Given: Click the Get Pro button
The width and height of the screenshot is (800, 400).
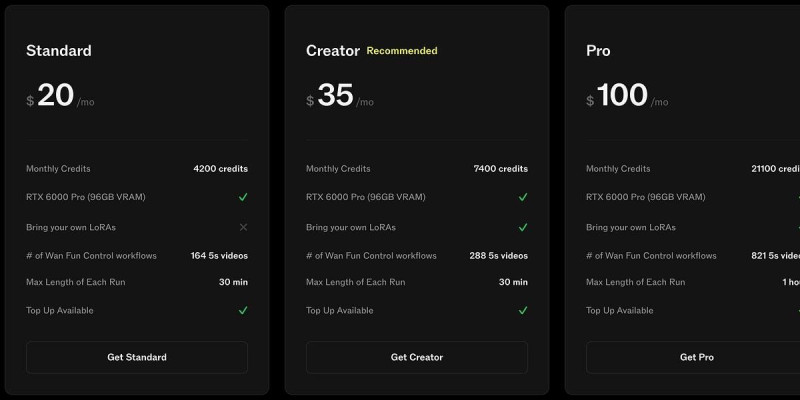Looking at the screenshot, I should click(x=696, y=357).
